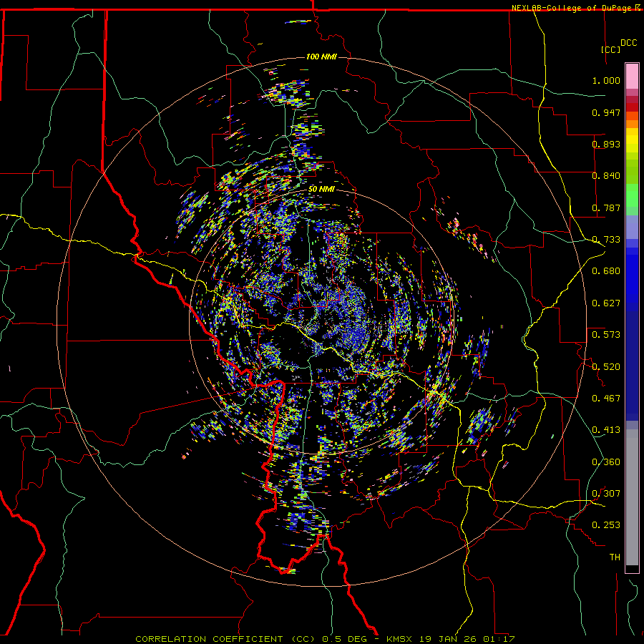Pick the bright green segment above 0.787
This screenshot has height=644, width=644.
[x=632, y=195]
